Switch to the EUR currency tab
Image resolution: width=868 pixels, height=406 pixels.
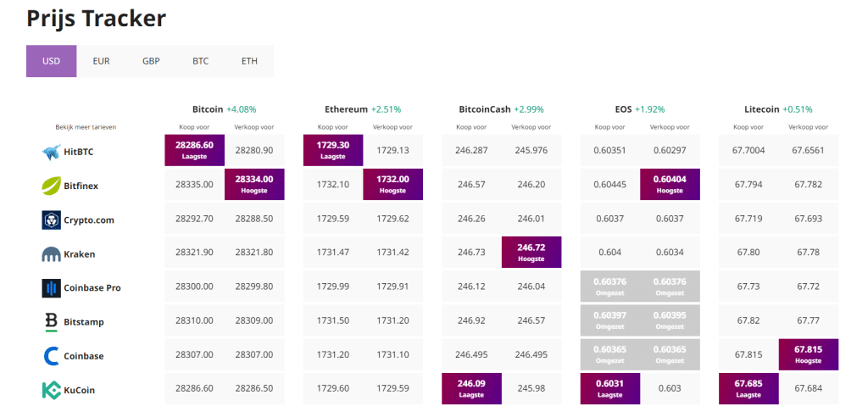(x=102, y=61)
